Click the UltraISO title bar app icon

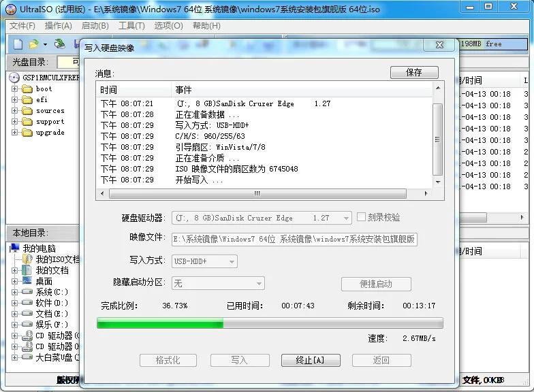[11, 10]
